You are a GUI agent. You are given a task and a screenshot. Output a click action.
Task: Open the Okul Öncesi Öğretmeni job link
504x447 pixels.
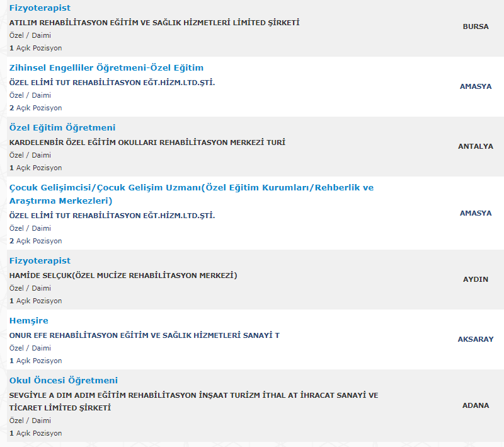[x=63, y=381]
